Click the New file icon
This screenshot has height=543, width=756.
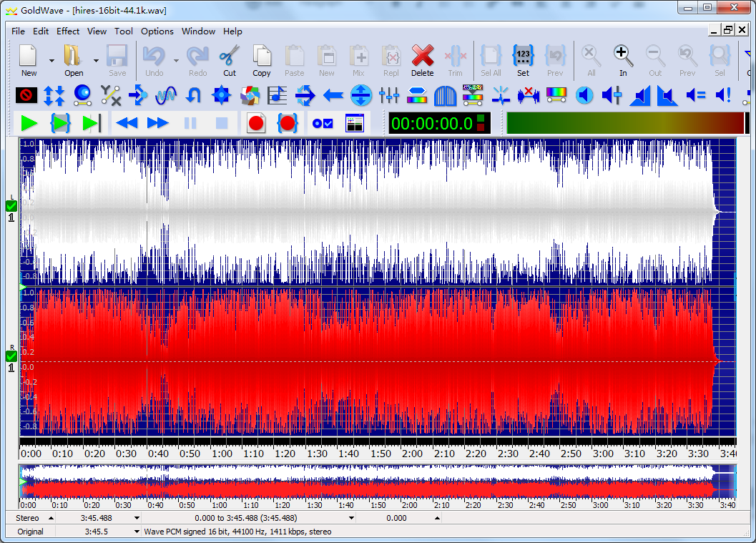pos(29,56)
